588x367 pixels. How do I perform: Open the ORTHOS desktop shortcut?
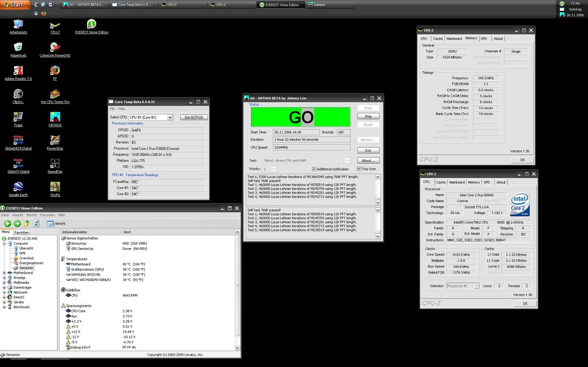point(55,119)
